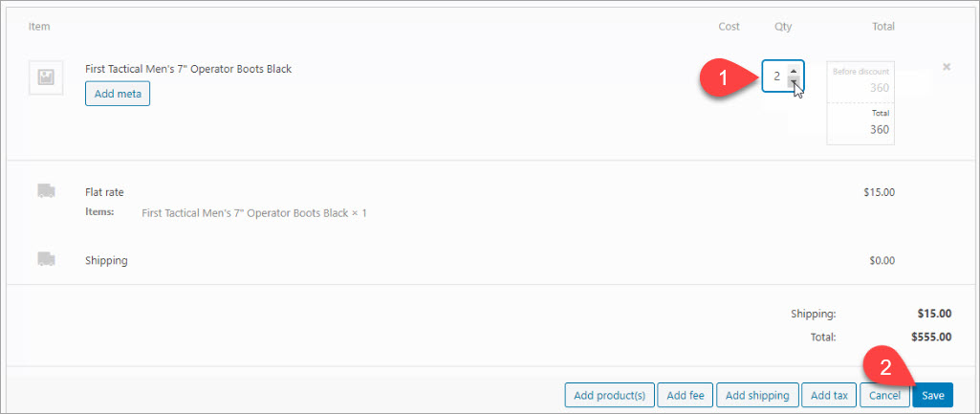Click the red annotation marker 2
The width and height of the screenshot is (980, 414).
tap(885, 368)
